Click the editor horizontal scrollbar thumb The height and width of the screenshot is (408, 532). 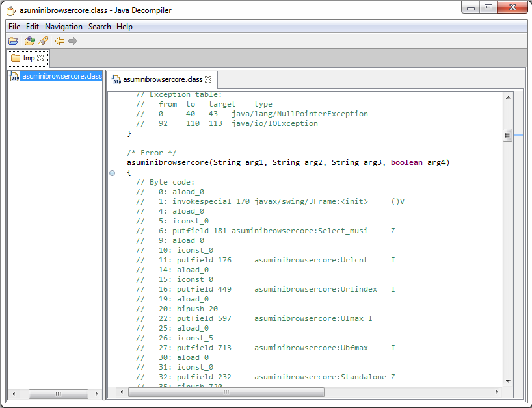(226, 392)
